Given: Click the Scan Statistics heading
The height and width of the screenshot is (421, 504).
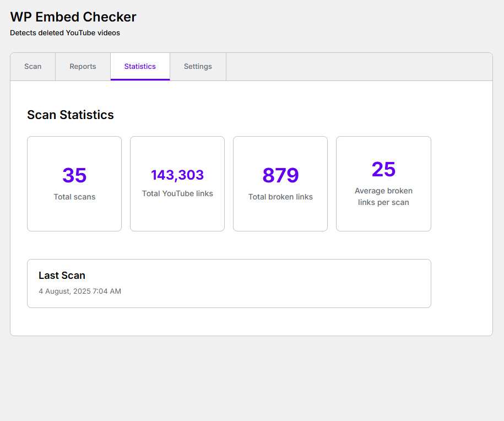Looking at the screenshot, I should tap(71, 115).
